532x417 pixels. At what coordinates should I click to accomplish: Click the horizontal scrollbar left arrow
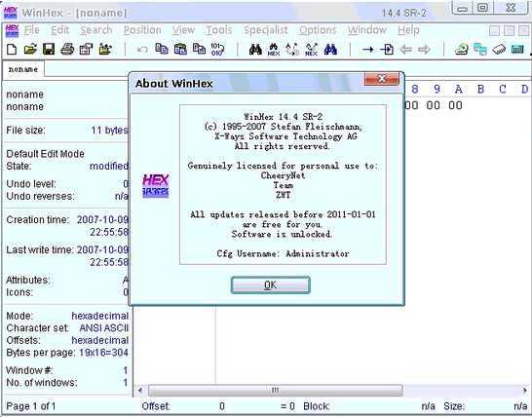[140, 390]
